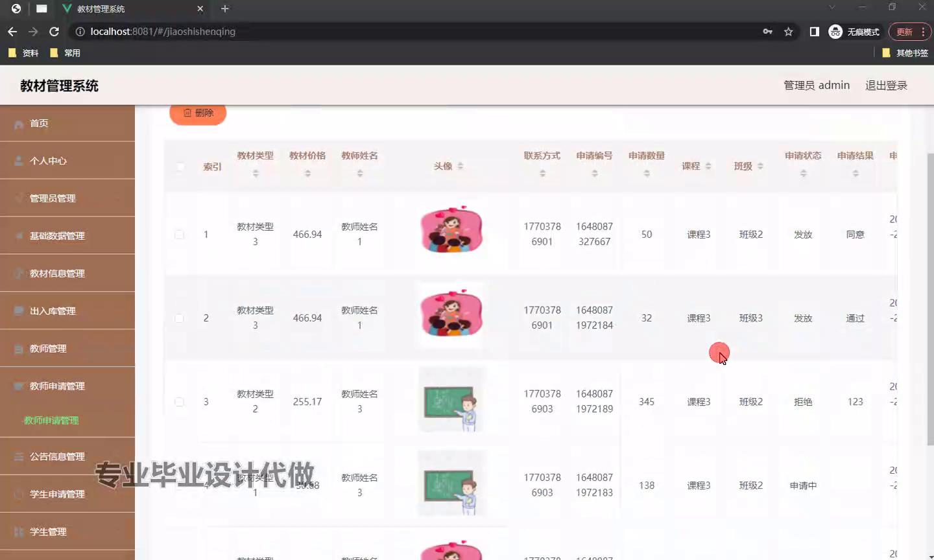The width and height of the screenshot is (934, 560).
Task: Click the vertical page scrollbar
Action: [x=930, y=299]
